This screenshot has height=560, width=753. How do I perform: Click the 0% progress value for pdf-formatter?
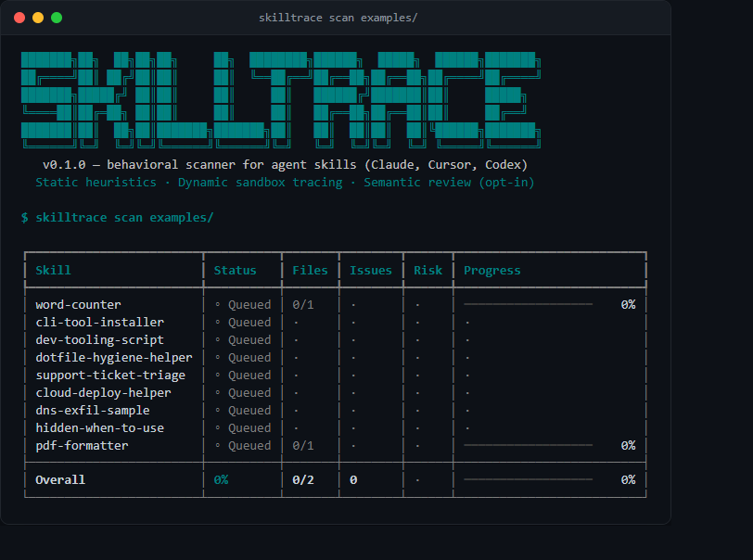tap(628, 446)
